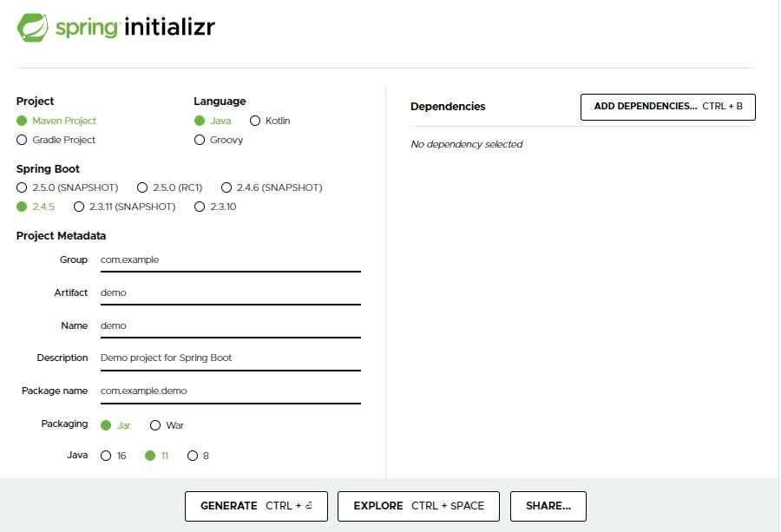
Task: Click the Group input field
Action: [231, 260]
